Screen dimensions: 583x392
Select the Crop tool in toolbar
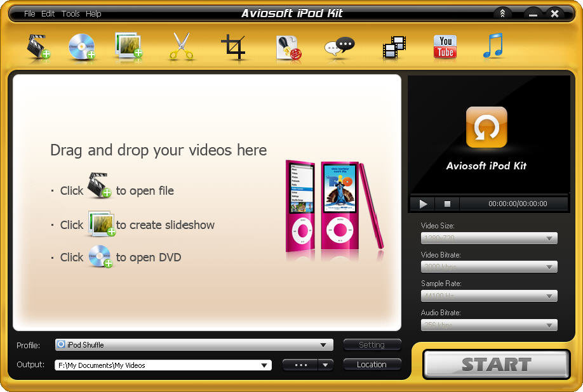[234, 47]
